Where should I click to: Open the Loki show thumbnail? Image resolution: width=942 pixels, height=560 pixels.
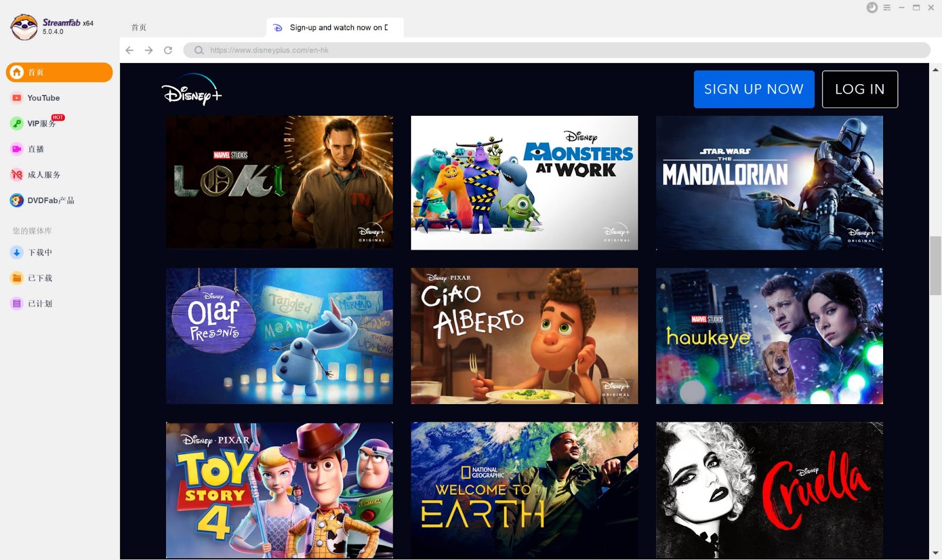(x=280, y=182)
